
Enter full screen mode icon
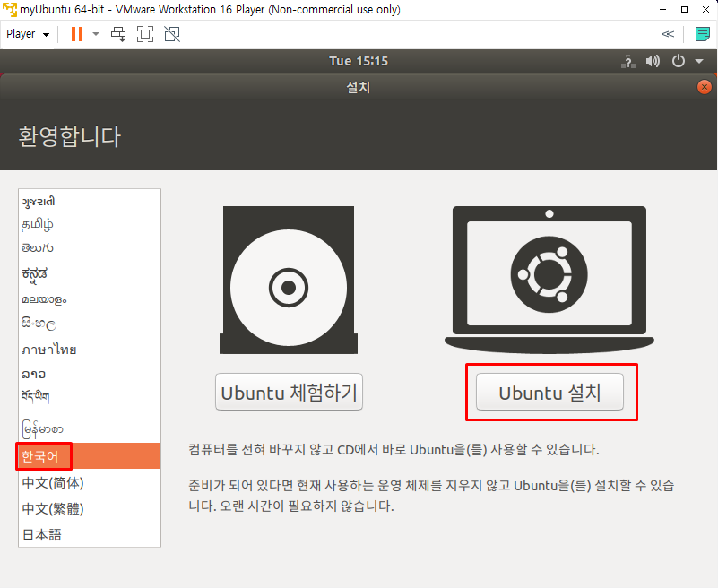(145, 34)
